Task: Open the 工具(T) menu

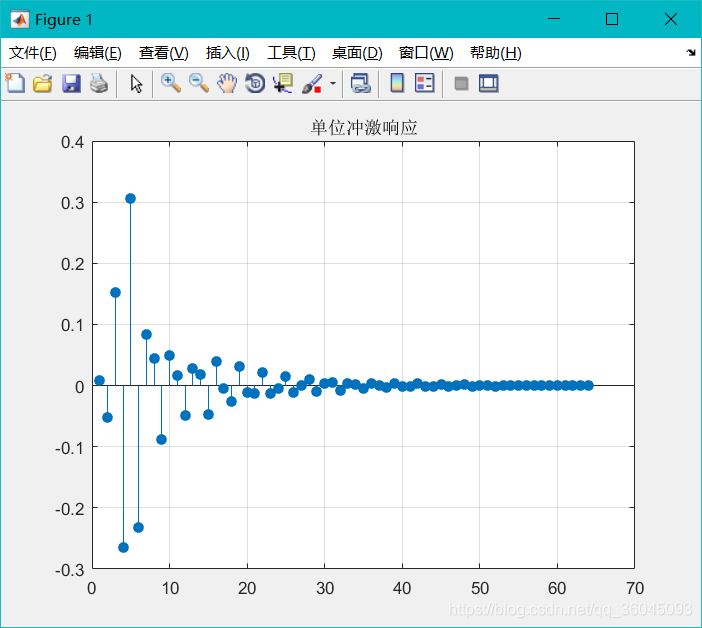Action: point(290,53)
